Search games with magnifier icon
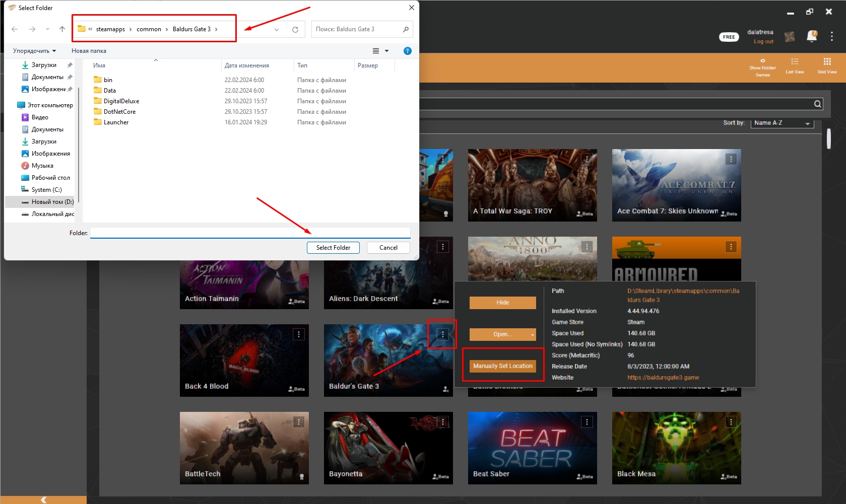Image resolution: width=846 pixels, height=504 pixels. click(x=817, y=104)
